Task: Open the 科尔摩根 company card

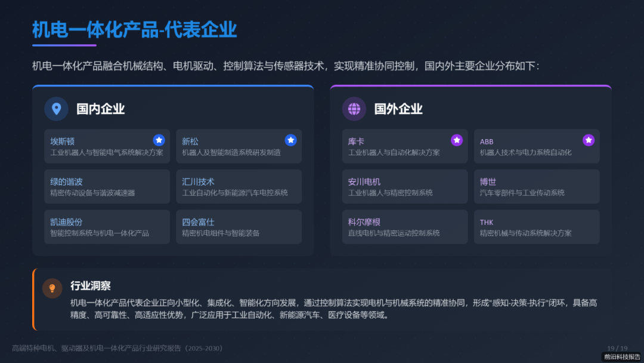Action: tap(404, 227)
